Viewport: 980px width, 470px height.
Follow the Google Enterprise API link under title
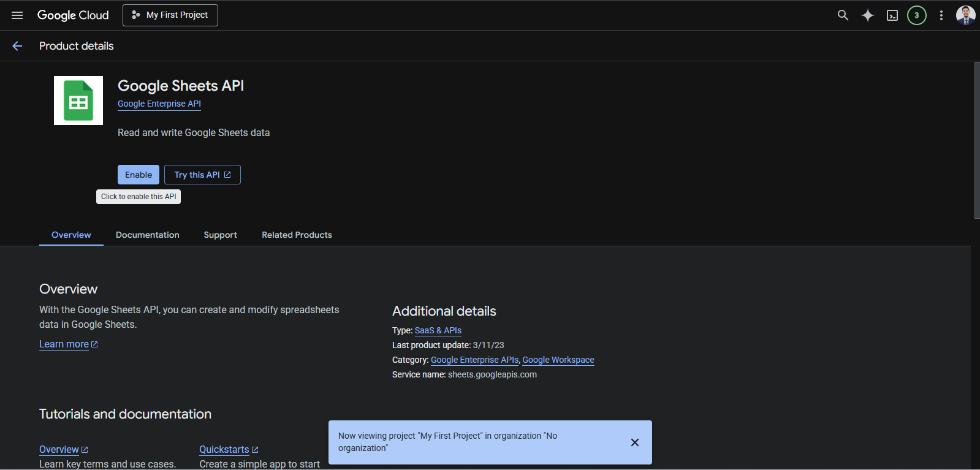pos(159,104)
